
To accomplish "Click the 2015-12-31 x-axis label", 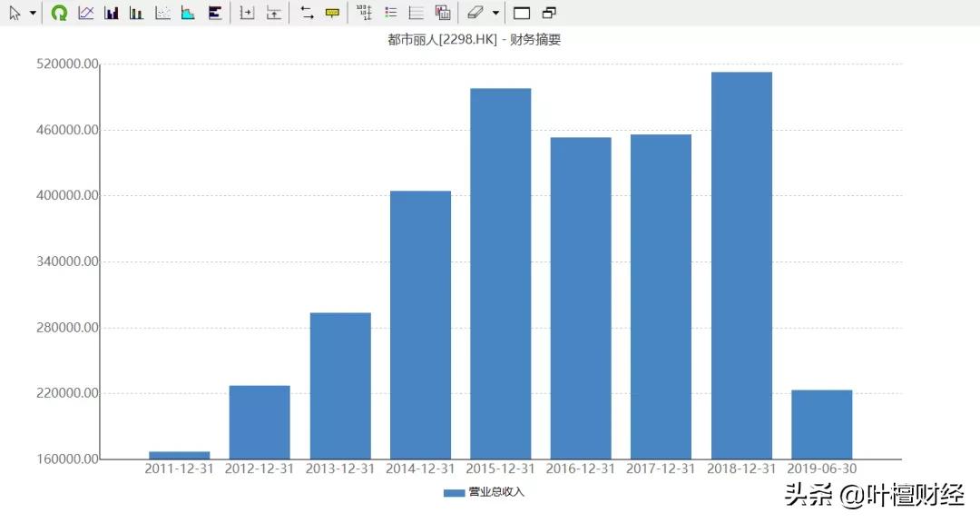I will click(501, 469).
